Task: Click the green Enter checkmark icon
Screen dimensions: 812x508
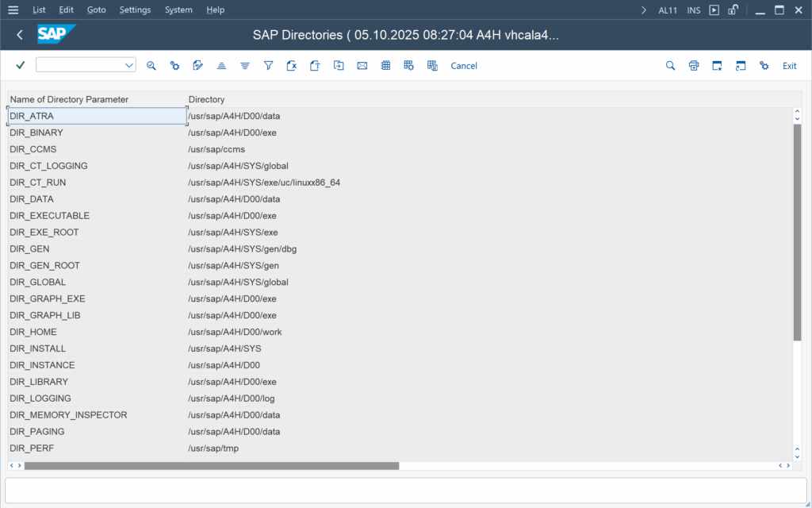Action: 21,65
